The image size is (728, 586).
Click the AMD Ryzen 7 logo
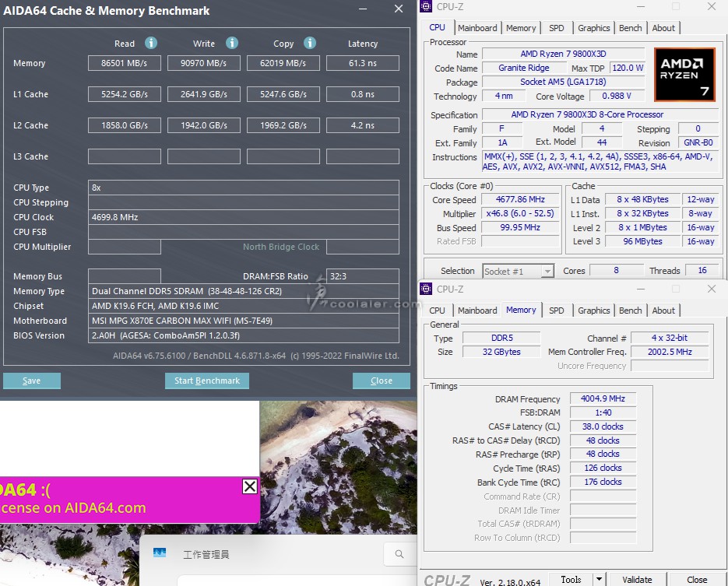[684, 75]
